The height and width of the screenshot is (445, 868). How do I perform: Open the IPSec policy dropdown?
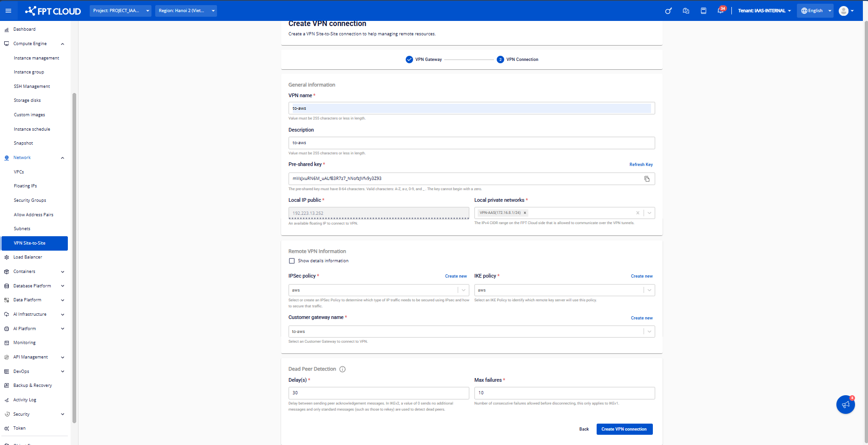pyautogui.click(x=379, y=290)
